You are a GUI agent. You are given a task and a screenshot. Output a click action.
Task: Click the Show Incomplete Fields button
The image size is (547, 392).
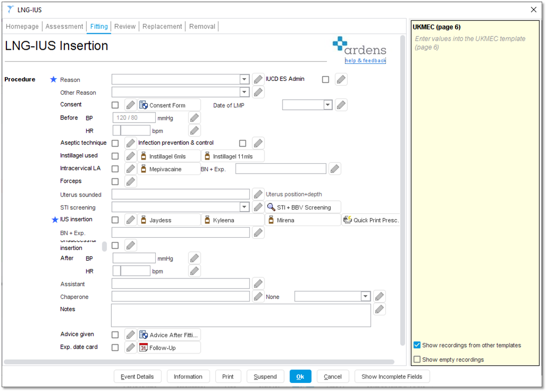(x=392, y=376)
